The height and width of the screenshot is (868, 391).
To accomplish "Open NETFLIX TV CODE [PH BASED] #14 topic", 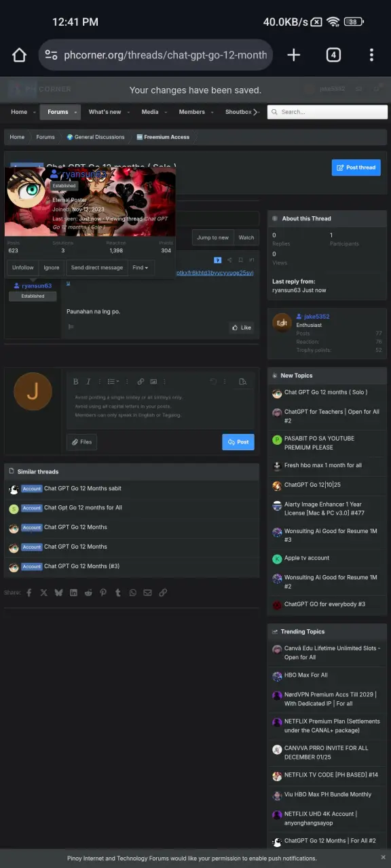I will coord(331,774).
